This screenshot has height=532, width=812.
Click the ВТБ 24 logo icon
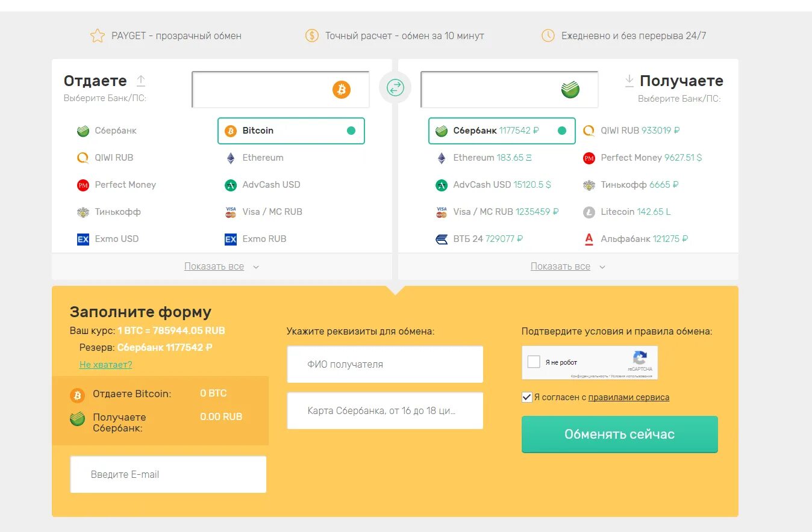[442, 239]
